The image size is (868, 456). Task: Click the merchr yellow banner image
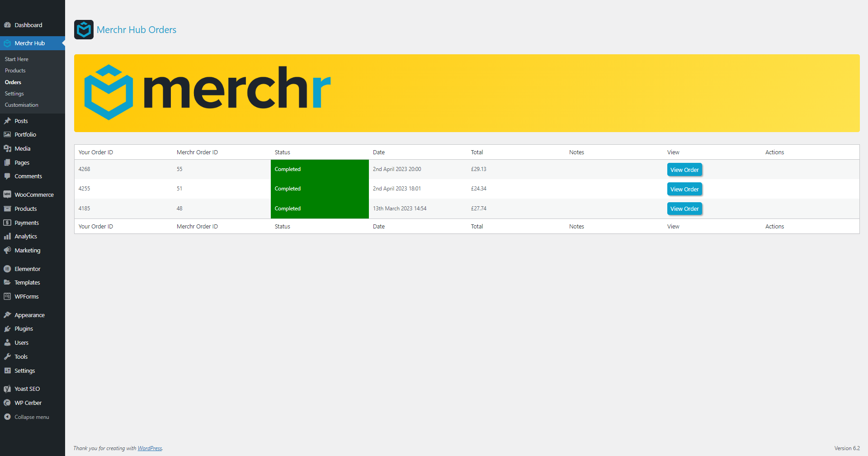(467, 93)
